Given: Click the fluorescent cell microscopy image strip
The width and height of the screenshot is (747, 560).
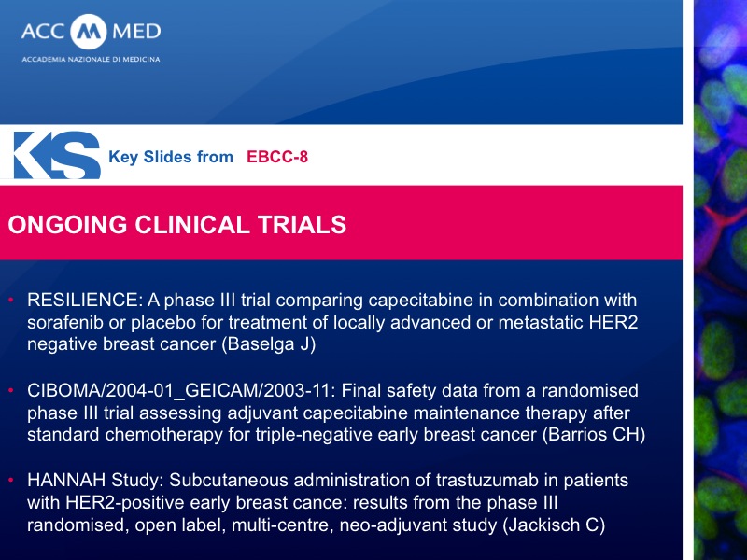Looking at the screenshot, I should tap(720, 280).
